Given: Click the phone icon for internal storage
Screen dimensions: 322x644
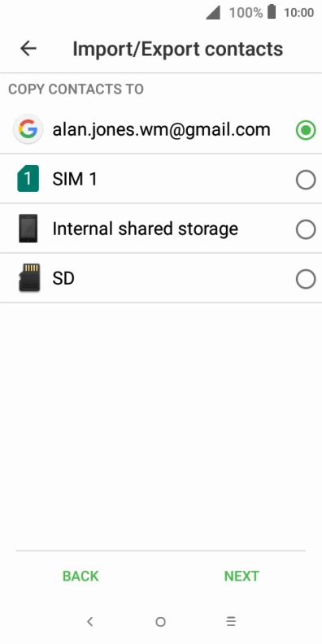Looking at the screenshot, I should point(28,228).
